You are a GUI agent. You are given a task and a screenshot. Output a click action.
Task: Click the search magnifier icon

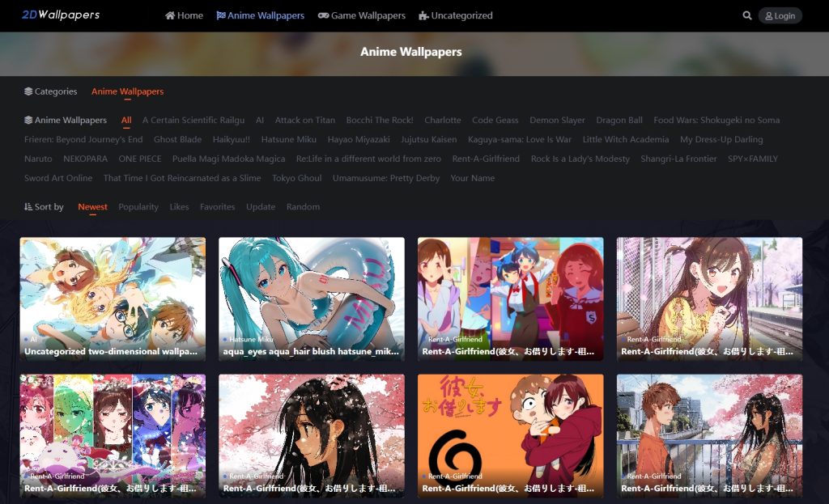746,15
